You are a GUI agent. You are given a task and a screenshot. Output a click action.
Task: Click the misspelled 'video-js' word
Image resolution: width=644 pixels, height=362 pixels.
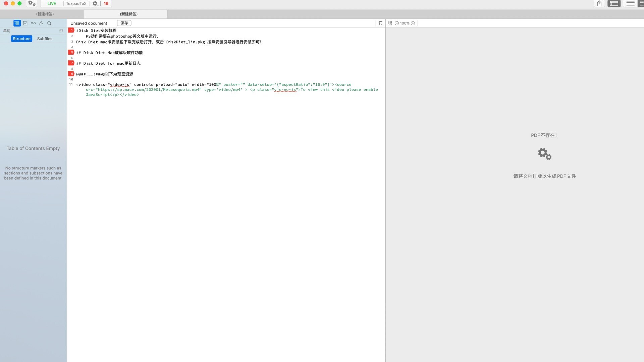pos(119,84)
